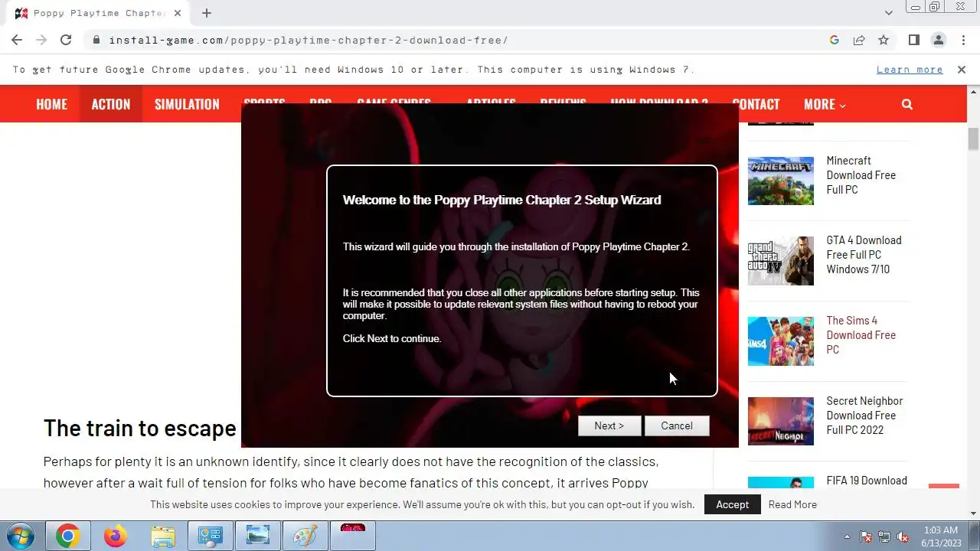
Task: Open the picture viewer taskbar icon
Action: 258,536
